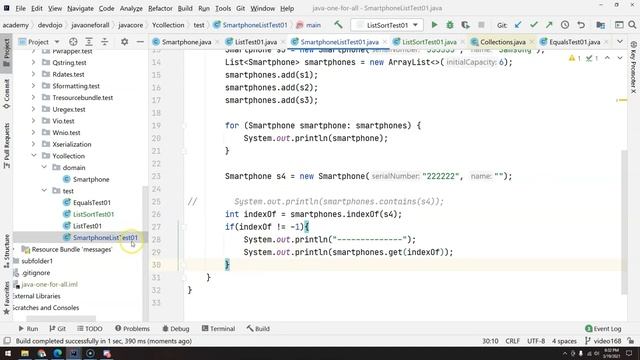Collapse Ycollection folder
The width and height of the screenshot is (640, 360).
coord(34,156)
